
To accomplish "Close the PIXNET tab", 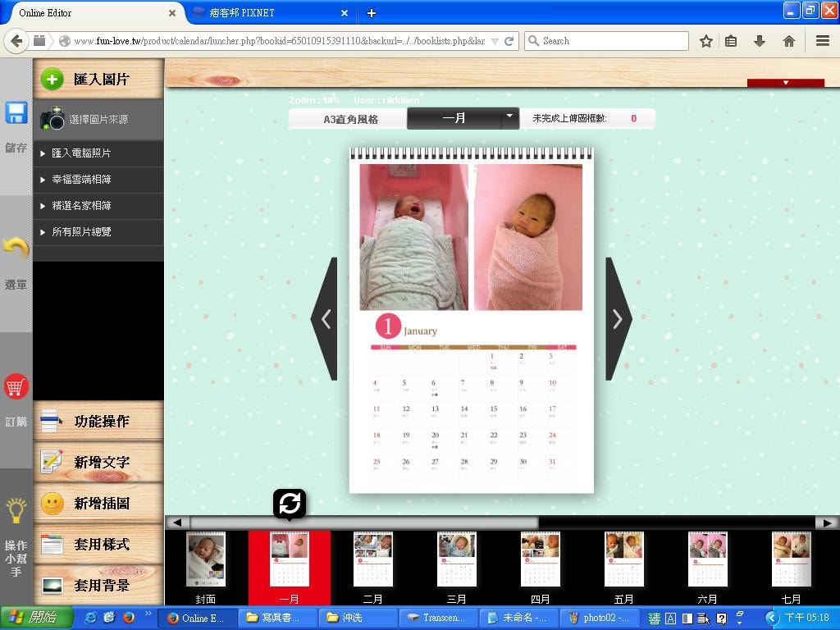I will point(345,13).
